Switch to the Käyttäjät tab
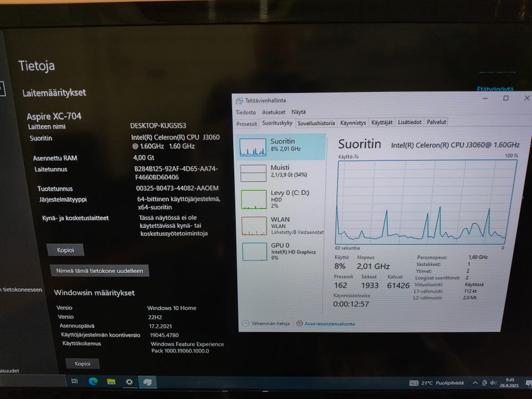This screenshot has width=532, height=399. coord(382,122)
